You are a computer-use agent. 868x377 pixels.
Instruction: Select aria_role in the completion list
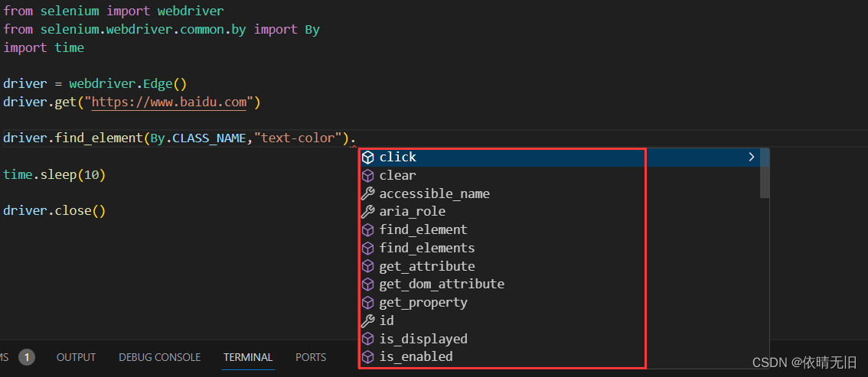[x=560, y=212]
